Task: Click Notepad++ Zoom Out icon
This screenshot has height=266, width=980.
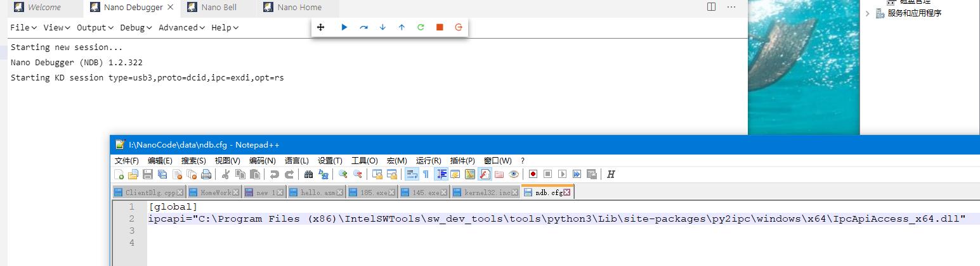Action: pos(357,174)
